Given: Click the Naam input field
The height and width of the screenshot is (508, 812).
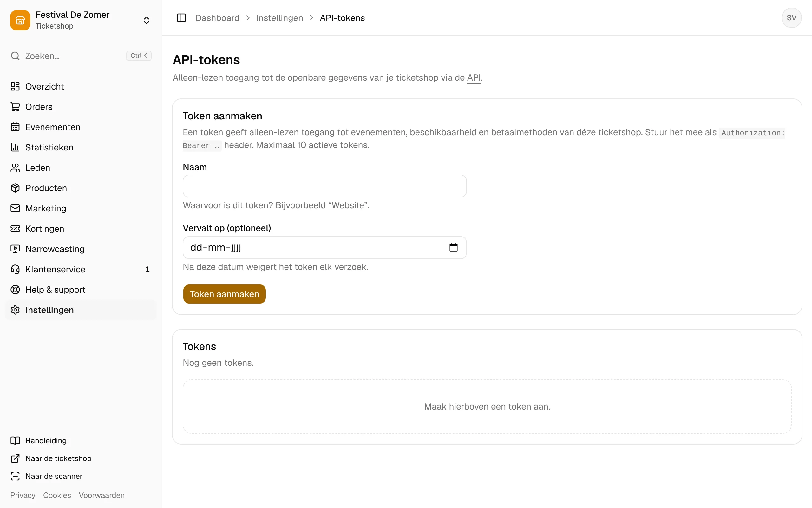Looking at the screenshot, I should tap(324, 186).
